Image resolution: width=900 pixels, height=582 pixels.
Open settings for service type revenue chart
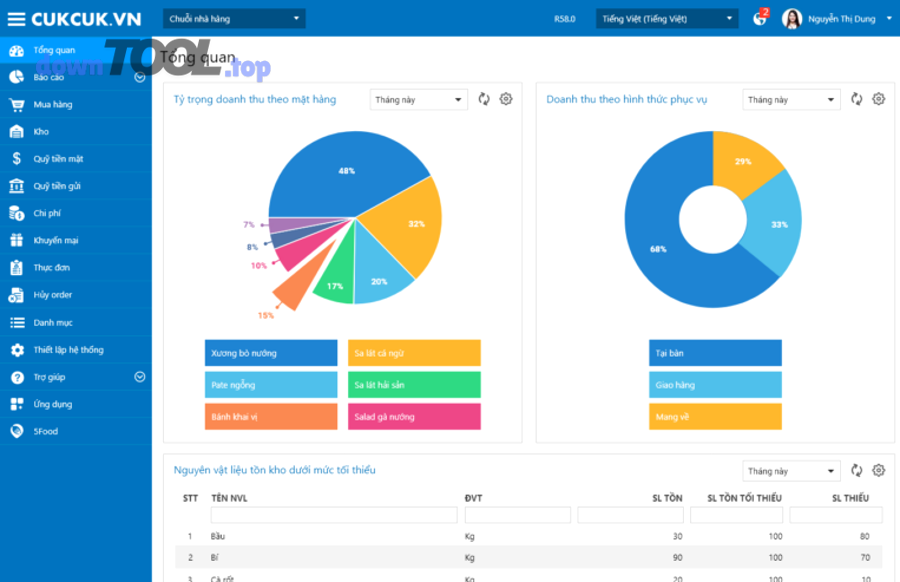click(878, 99)
